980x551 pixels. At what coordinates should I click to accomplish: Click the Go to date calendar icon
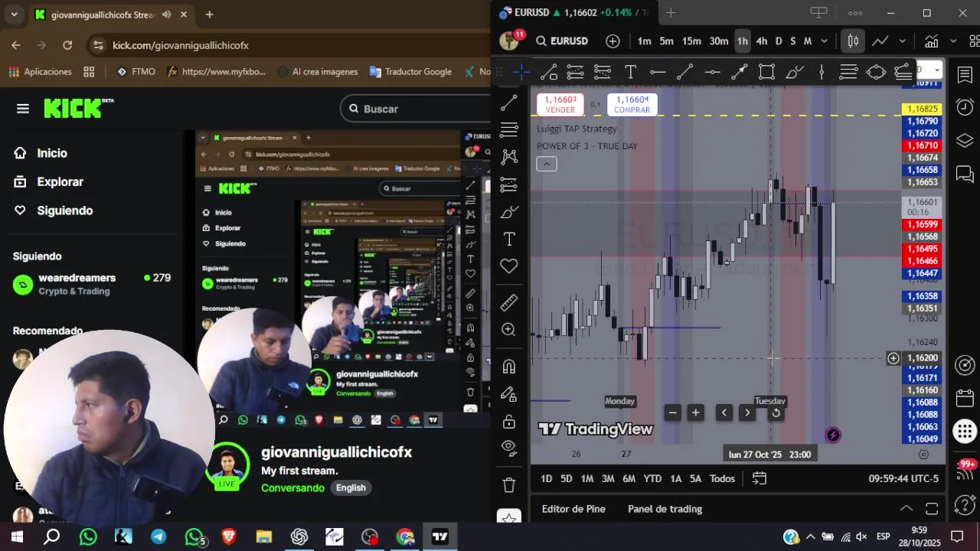[759, 478]
